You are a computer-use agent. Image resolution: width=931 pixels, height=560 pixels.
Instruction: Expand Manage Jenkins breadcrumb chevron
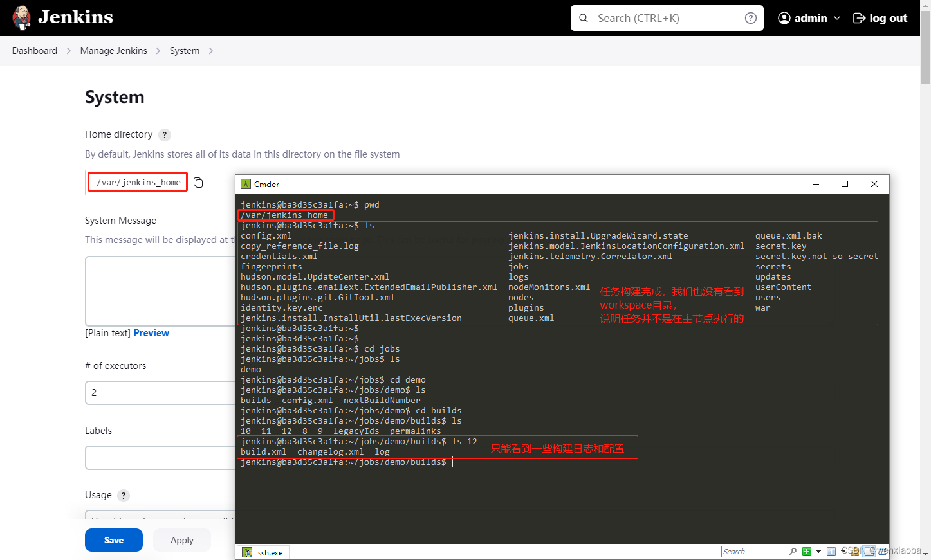pyautogui.click(x=158, y=51)
